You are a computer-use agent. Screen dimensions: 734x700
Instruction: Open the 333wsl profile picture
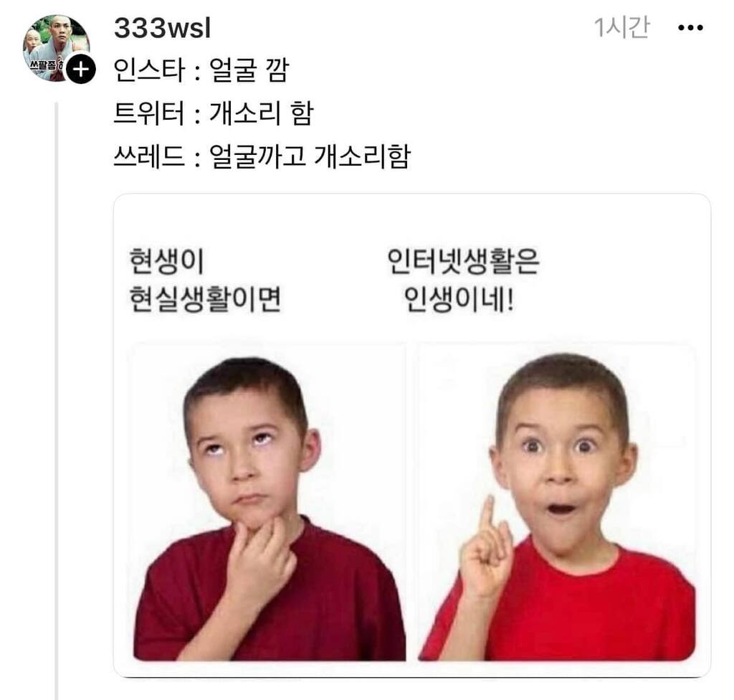coord(56,47)
